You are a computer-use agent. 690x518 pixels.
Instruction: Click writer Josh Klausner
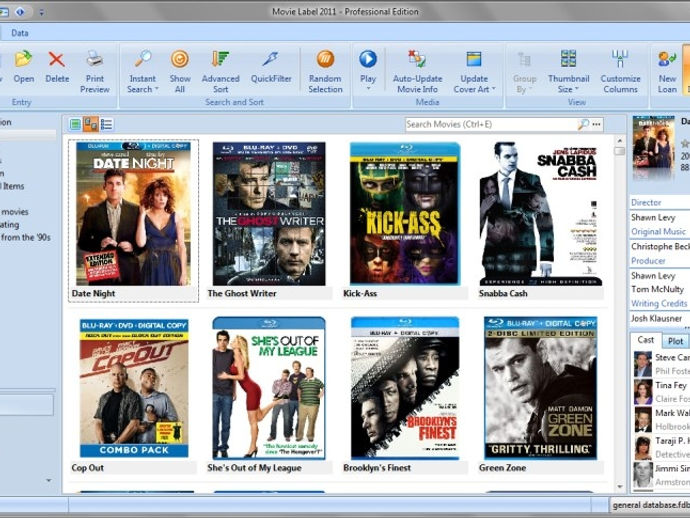[656, 318]
